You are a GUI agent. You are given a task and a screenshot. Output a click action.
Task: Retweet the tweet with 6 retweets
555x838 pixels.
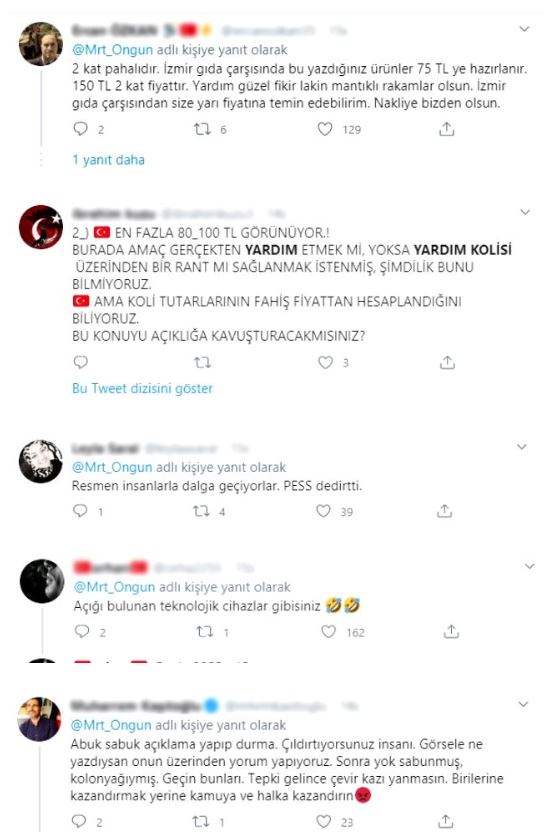tap(202, 129)
